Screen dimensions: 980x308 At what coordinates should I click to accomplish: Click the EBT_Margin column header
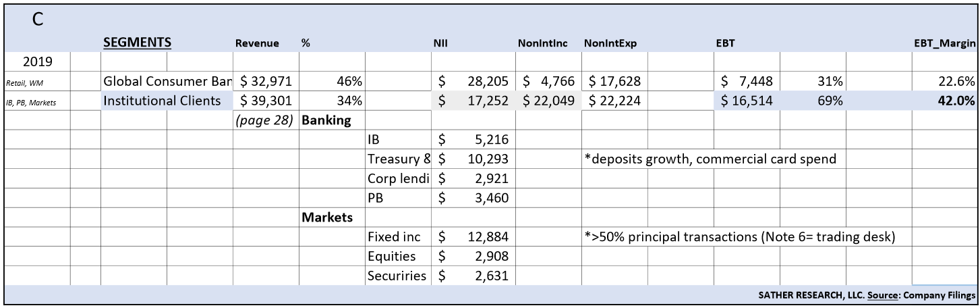pyautogui.click(x=944, y=44)
